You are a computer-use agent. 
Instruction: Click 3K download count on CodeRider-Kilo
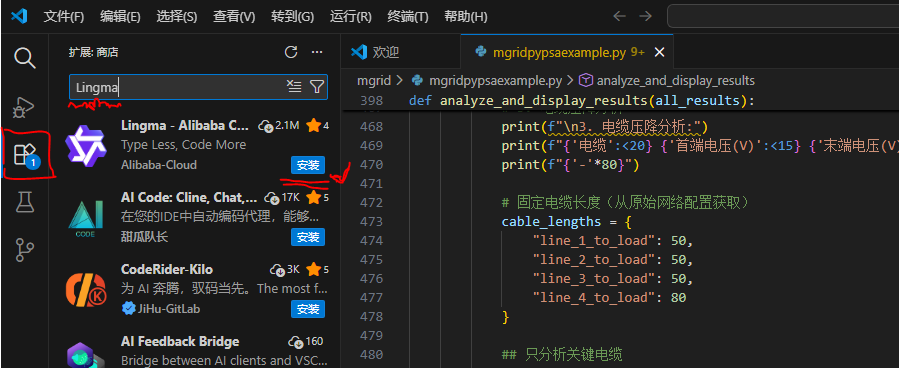pyautogui.click(x=294, y=269)
